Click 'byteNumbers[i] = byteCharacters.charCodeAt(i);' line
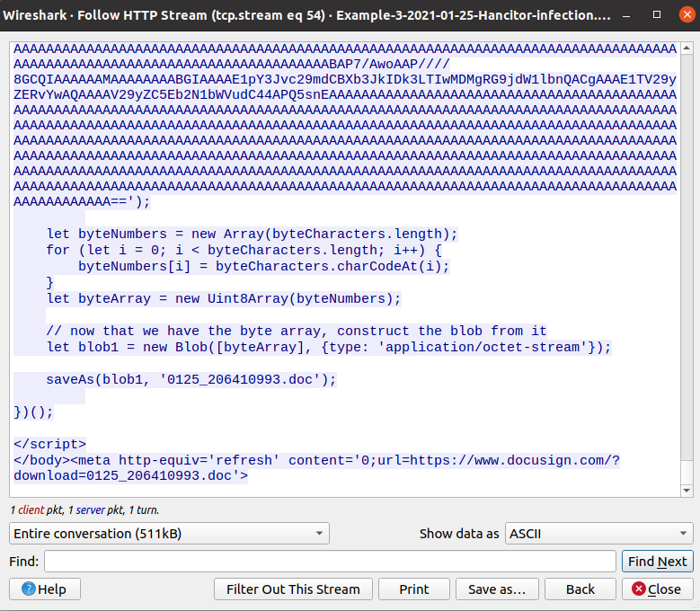This screenshot has height=611, width=700. (x=264, y=267)
